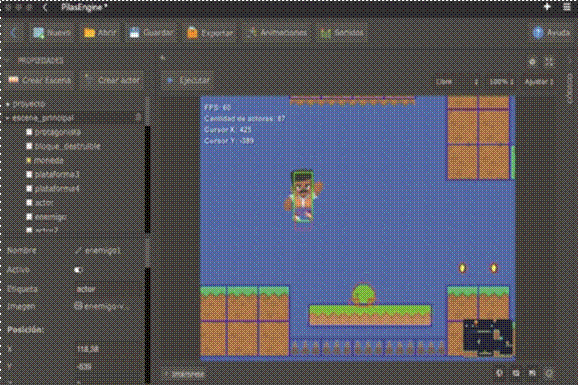The height and width of the screenshot is (385, 578).
Task: Click the Crear Escena button
Action: coord(40,80)
